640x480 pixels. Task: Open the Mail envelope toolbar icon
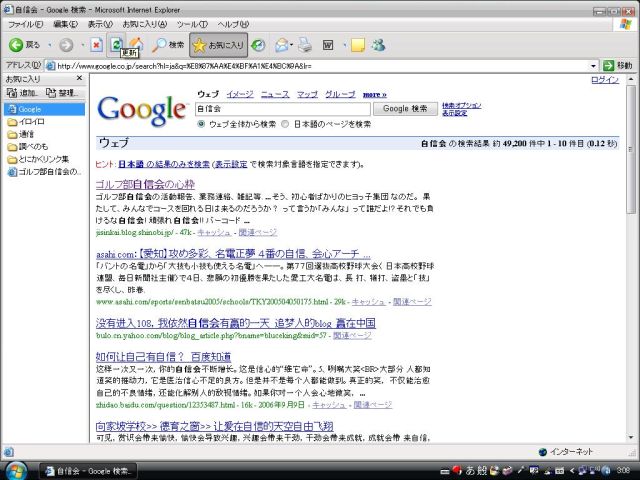[281, 45]
